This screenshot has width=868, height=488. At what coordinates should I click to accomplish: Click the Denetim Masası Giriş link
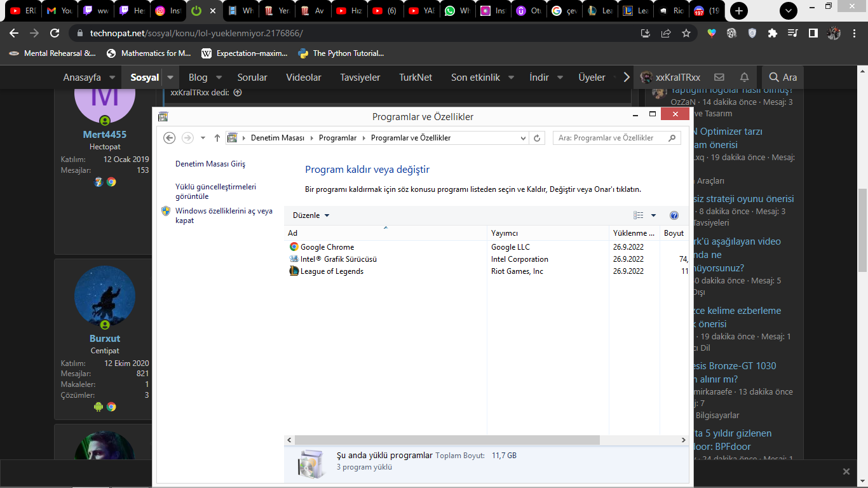[210, 164]
